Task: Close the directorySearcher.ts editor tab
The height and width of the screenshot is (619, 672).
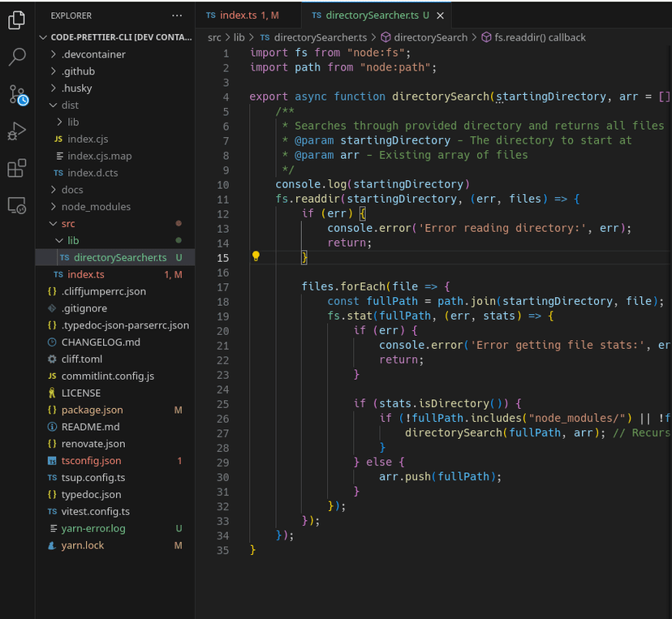Action: point(440,15)
